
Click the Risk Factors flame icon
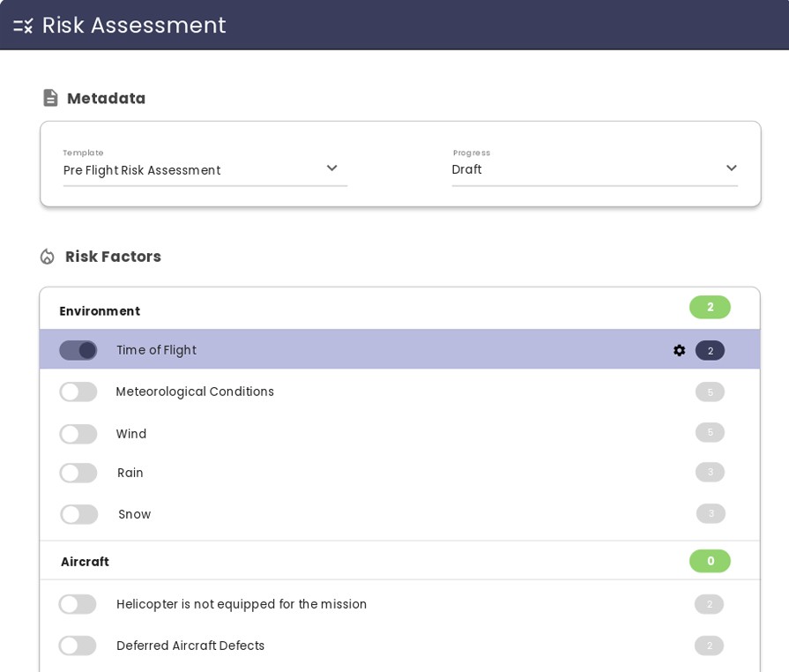(48, 257)
